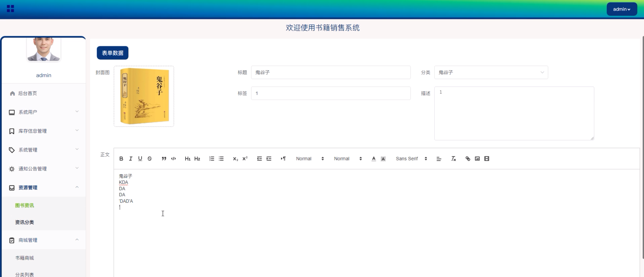Viewport: 644px width, 277px height.
Task: Open the Sans Serif font dropdown
Action: (x=411, y=159)
